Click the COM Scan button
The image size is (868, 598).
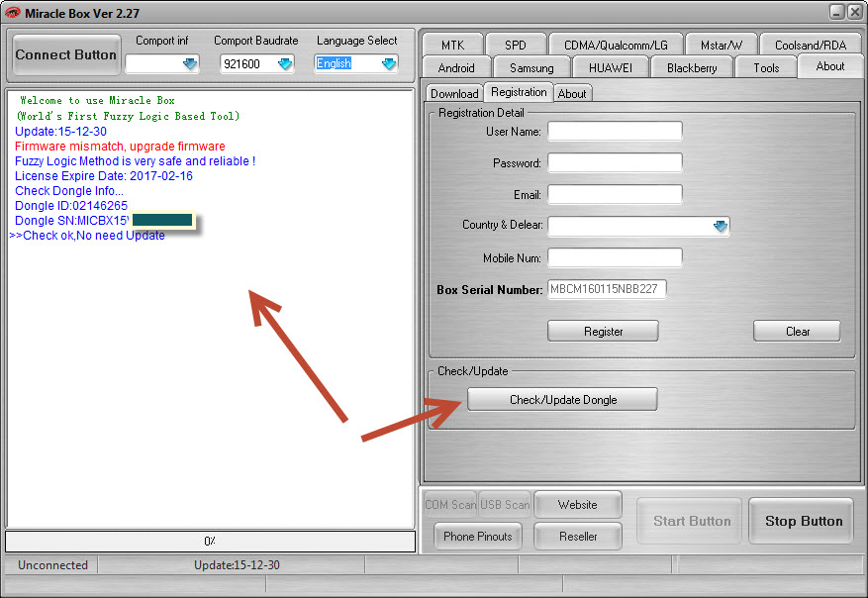(450, 504)
